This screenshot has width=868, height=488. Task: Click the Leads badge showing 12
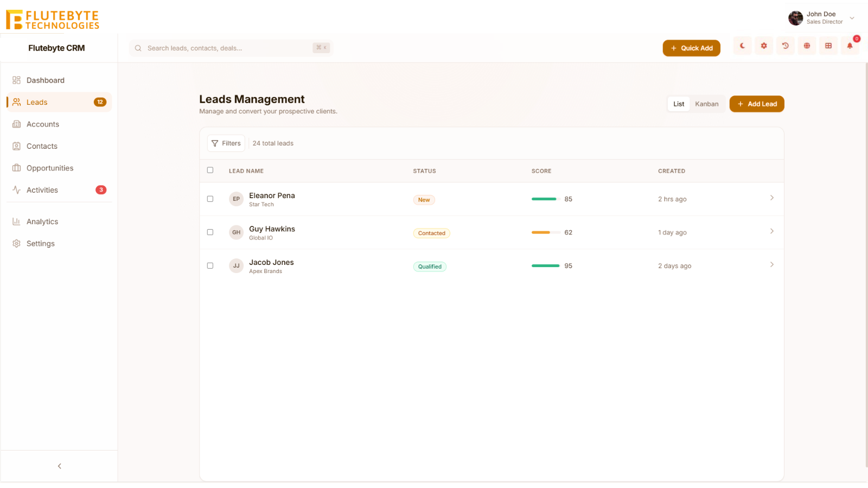coord(100,102)
